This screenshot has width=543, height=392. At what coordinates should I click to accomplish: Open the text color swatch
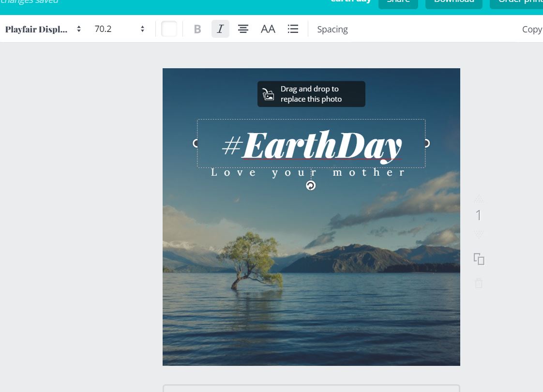(x=169, y=29)
